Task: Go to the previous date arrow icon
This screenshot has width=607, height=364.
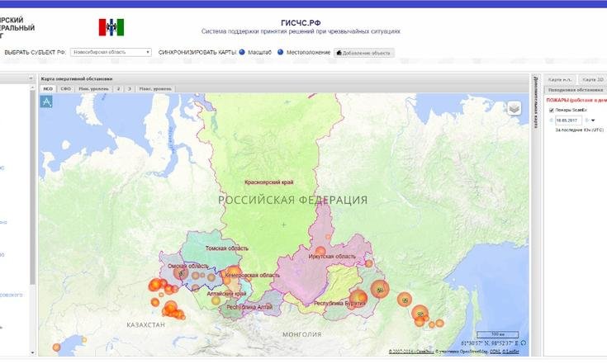Action: (551, 120)
